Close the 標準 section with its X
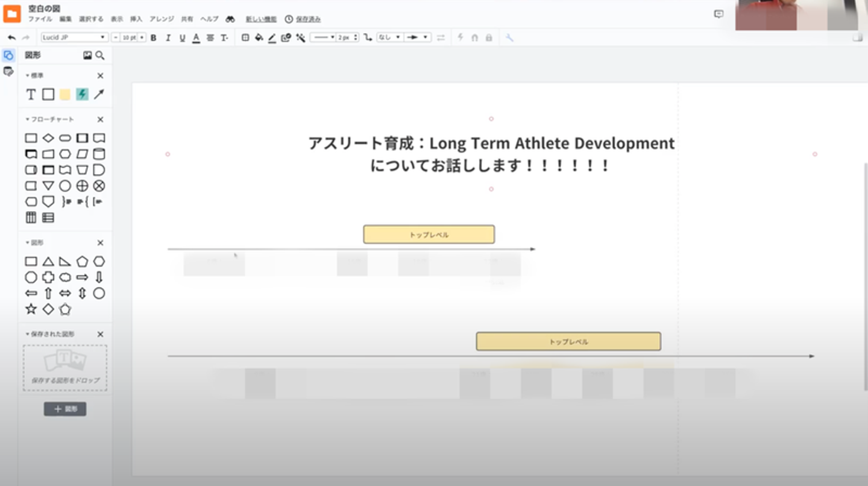The height and width of the screenshot is (486, 868). 100,75
